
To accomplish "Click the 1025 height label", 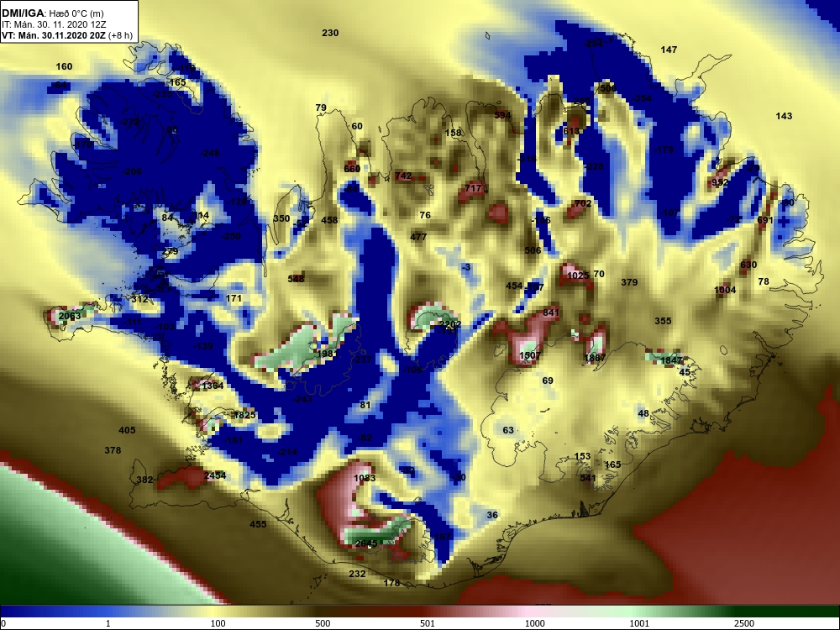I will tap(578, 276).
